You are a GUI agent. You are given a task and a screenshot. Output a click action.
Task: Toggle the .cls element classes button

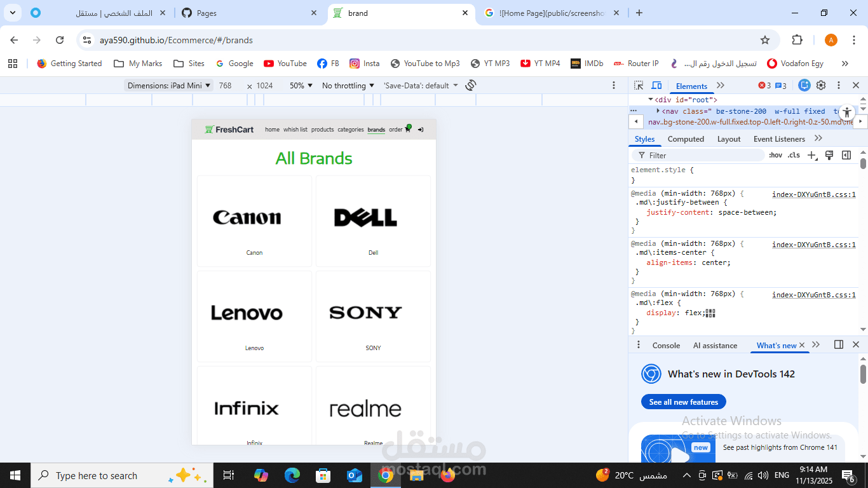pos(794,155)
